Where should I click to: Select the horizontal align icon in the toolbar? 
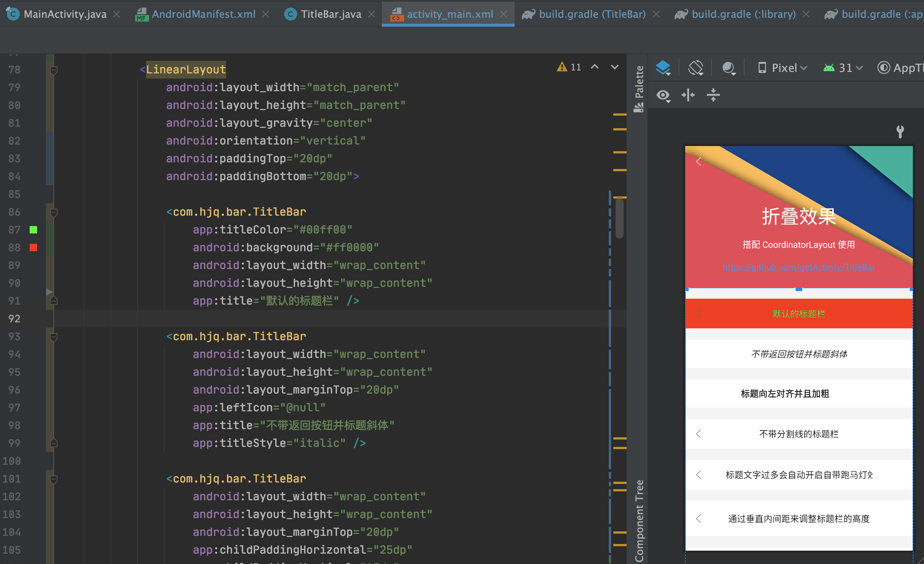pos(688,95)
